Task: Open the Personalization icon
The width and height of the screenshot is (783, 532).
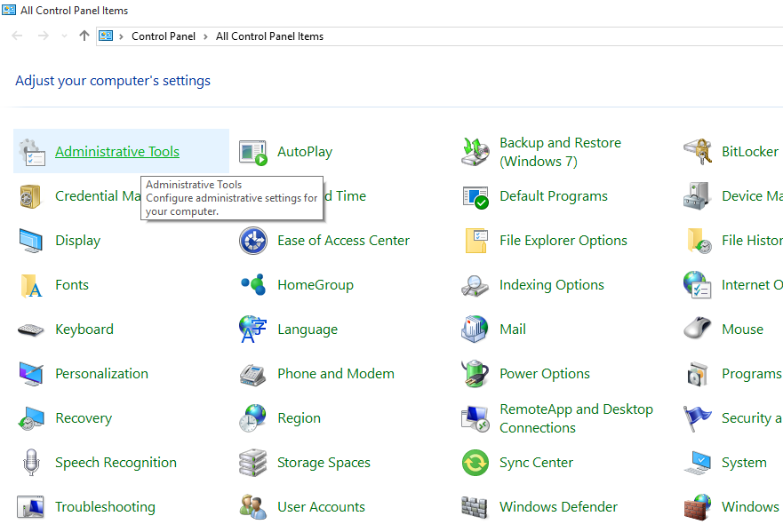Action: [31, 374]
